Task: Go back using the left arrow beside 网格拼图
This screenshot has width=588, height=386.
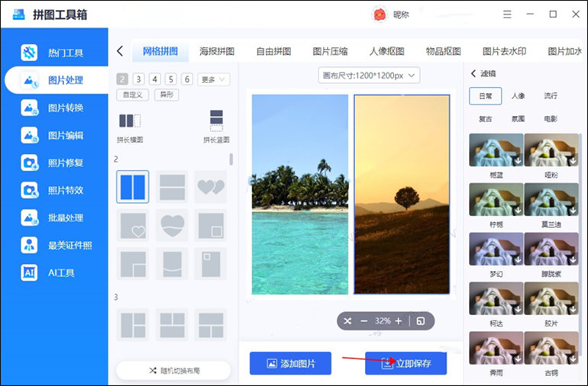Action: coord(120,51)
